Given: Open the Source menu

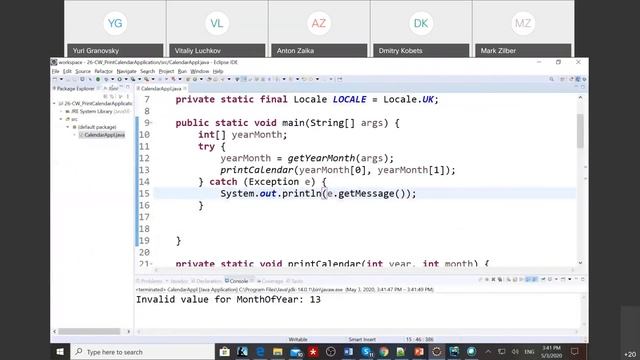Looking at the screenshot, I should 83,71.
